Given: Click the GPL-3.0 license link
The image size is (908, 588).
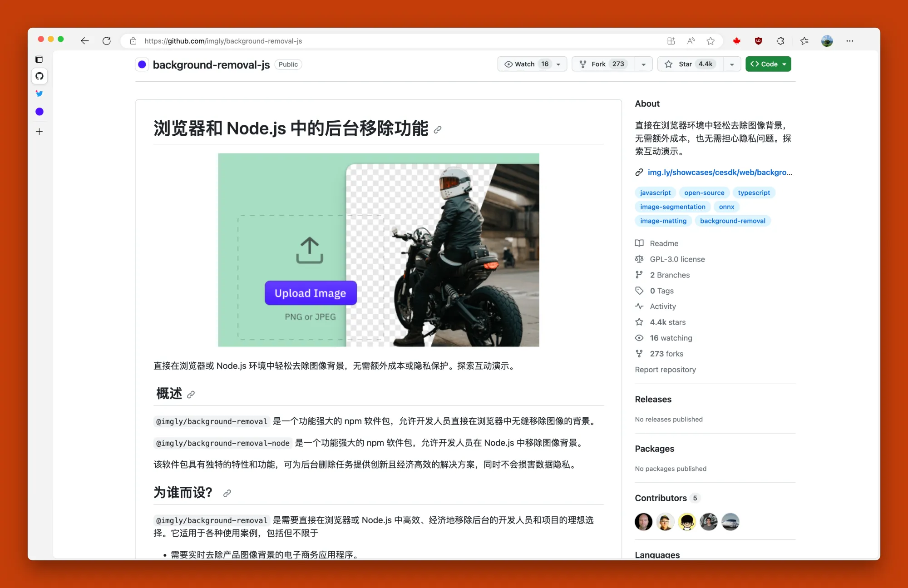Looking at the screenshot, I should (x=677, y=259).
